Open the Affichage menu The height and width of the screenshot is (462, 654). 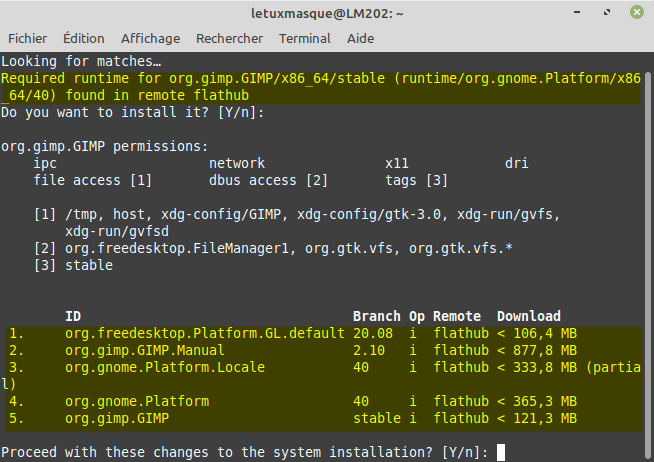point(151,38)
